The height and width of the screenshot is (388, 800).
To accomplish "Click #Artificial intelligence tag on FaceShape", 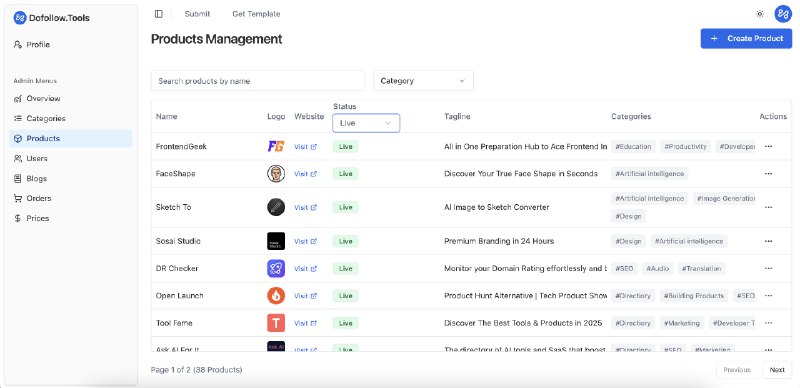I will click(649, 174).
